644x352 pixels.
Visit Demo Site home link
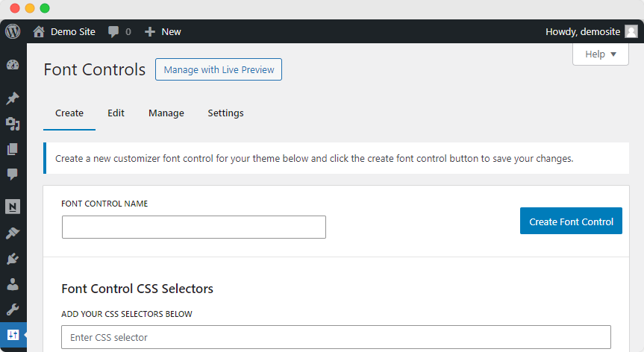pyautogui.click(x=64, y=31)
